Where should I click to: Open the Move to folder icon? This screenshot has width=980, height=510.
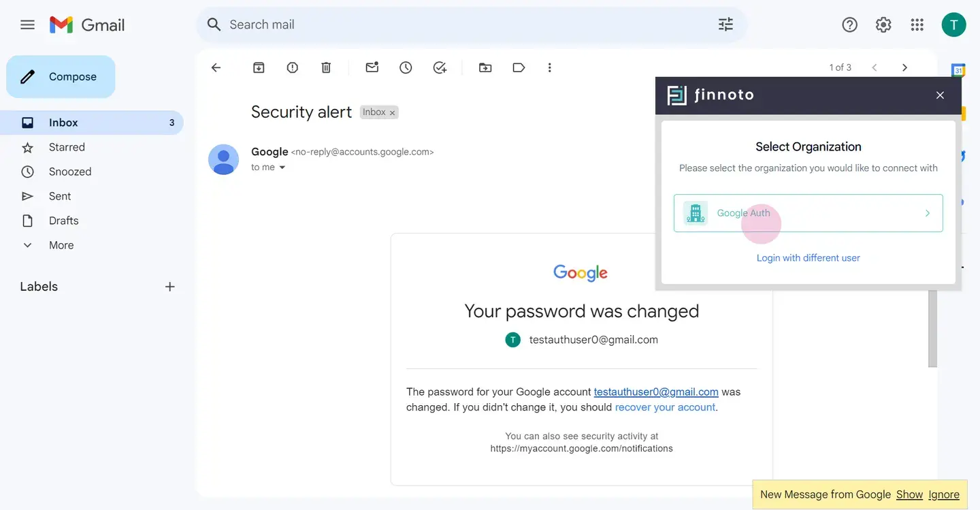point(485,67)
